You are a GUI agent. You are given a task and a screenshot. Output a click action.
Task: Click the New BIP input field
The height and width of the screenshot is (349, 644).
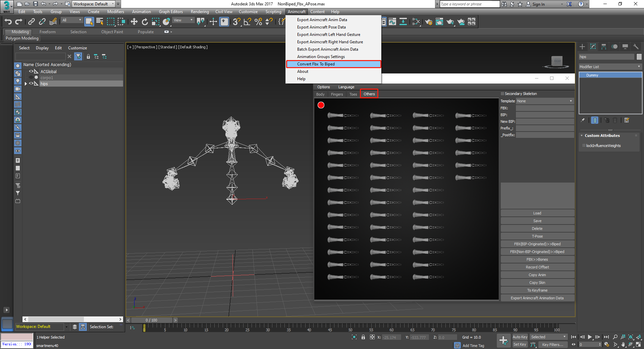(x=545, y=121)
